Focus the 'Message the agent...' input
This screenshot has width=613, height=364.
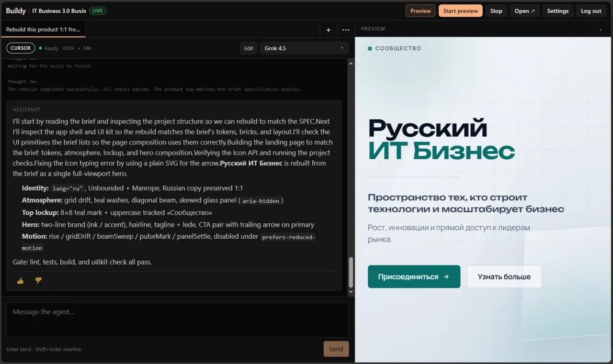178,320
